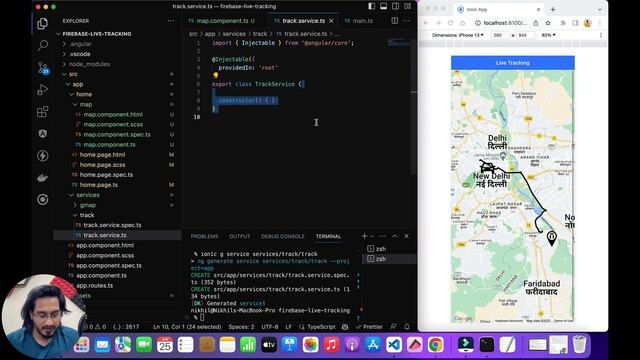Open Google Chrome from the Dock
Screen dimensions: 640x360
435,344
